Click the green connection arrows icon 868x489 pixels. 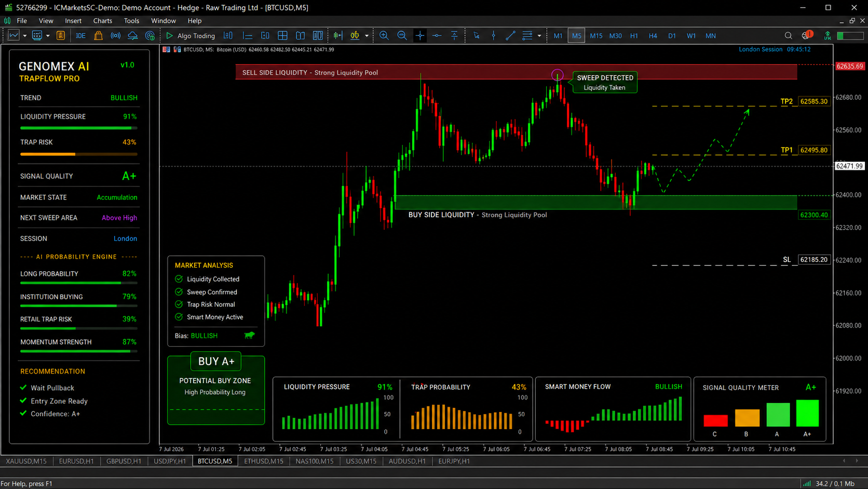(x=828, y=35)
